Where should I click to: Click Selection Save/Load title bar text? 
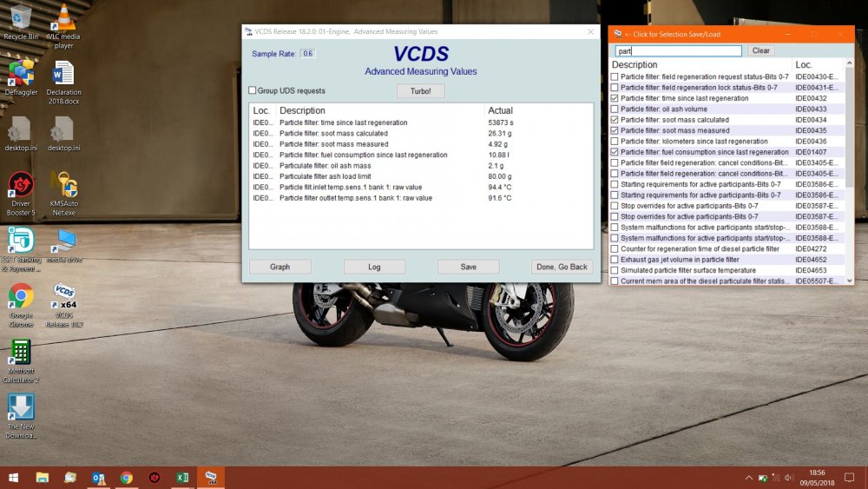(x=673, y=35)
